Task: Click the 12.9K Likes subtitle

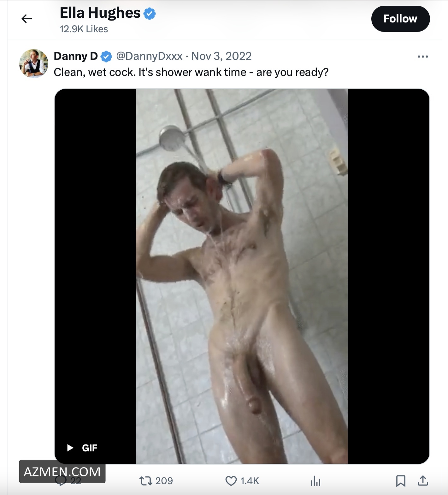Action: [x=84, y=29]
